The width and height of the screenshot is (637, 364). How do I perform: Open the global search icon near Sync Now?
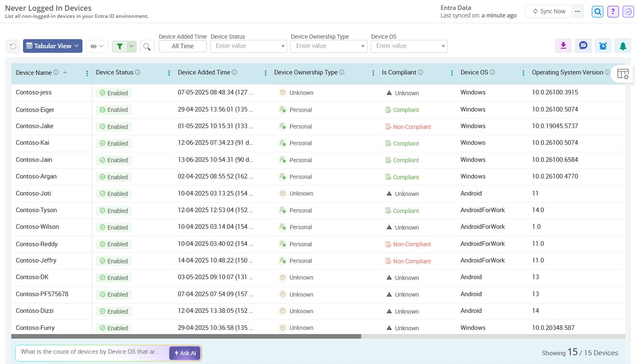[597, 11]
